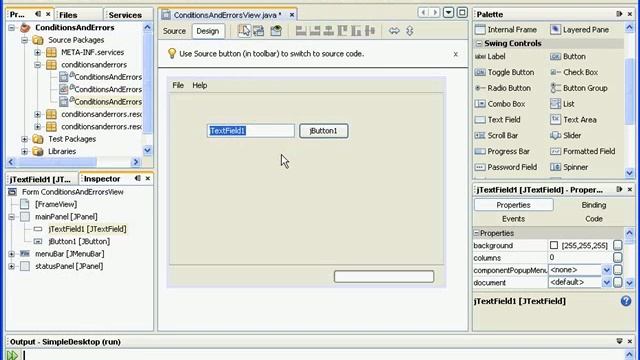Choose Text Field palette item

coord(498,120)
